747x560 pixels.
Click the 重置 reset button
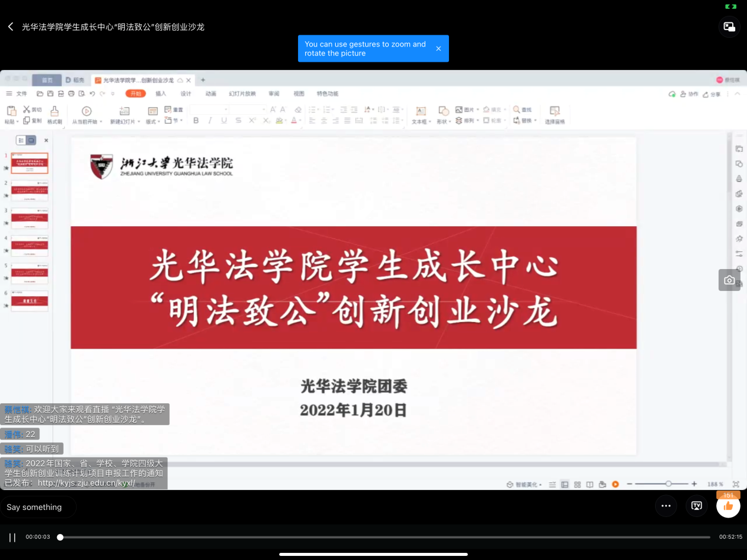174,110
